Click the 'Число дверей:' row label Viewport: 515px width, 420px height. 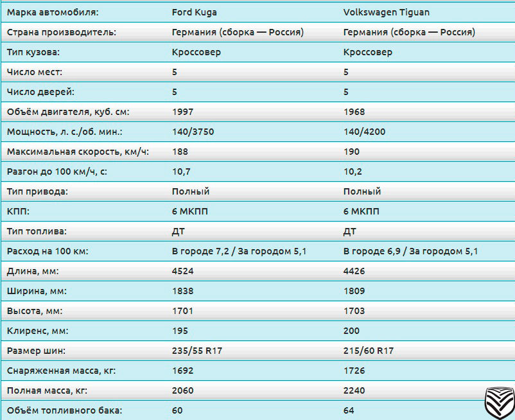pos(40,92)
